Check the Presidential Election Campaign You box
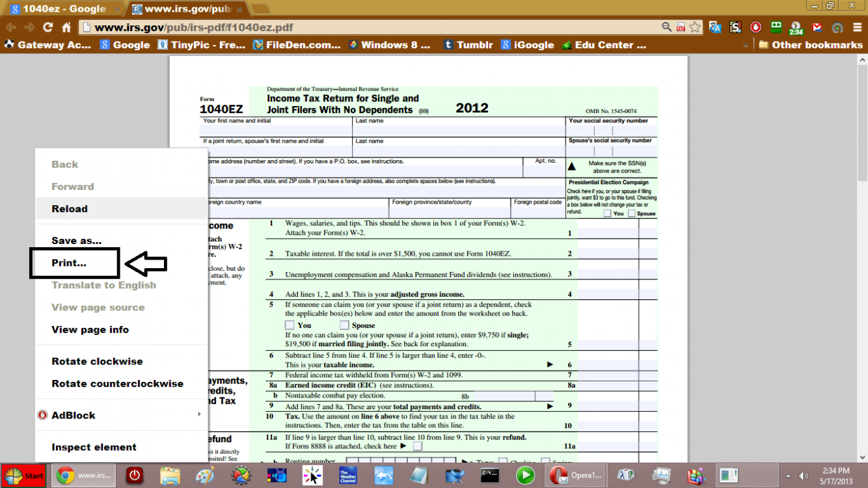This screenshot has height=488, width=868. (607, 213)
